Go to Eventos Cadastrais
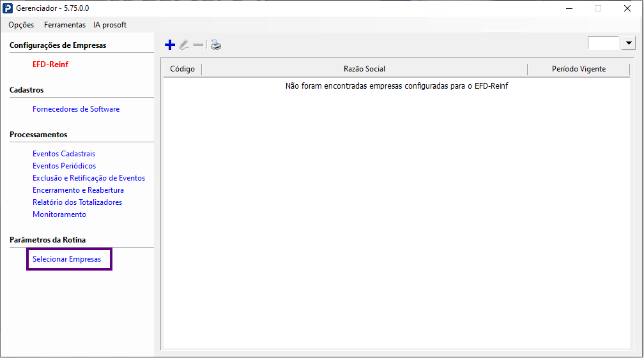 [64, 154]
